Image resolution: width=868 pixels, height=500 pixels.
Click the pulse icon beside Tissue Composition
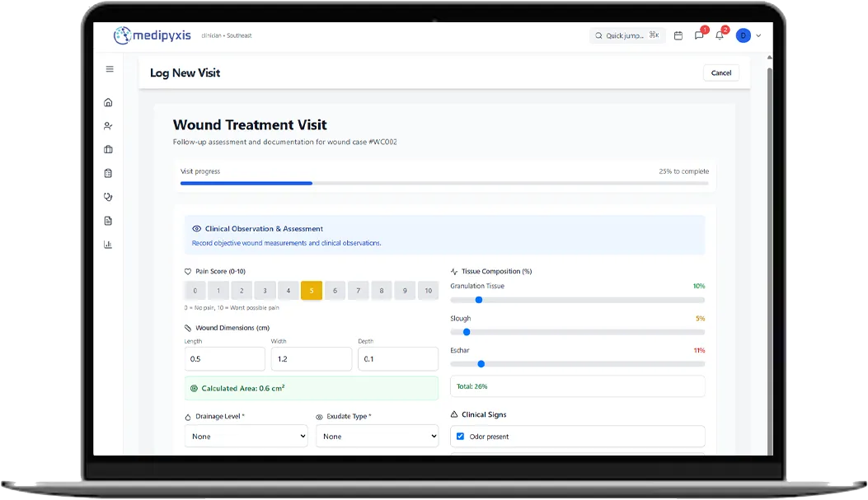click(x=454, y=272)
